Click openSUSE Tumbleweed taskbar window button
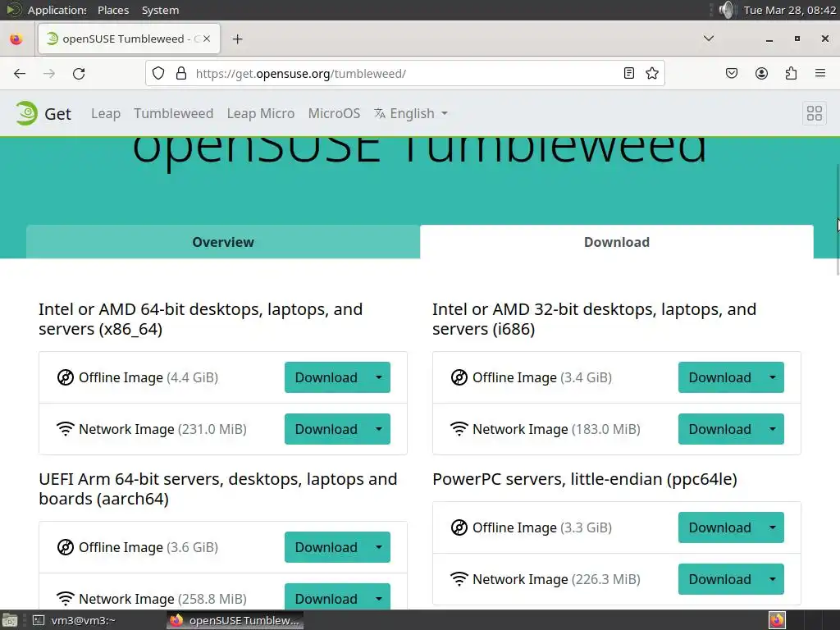The height and width of the screenshot is (630, 840). coord(235,620)
